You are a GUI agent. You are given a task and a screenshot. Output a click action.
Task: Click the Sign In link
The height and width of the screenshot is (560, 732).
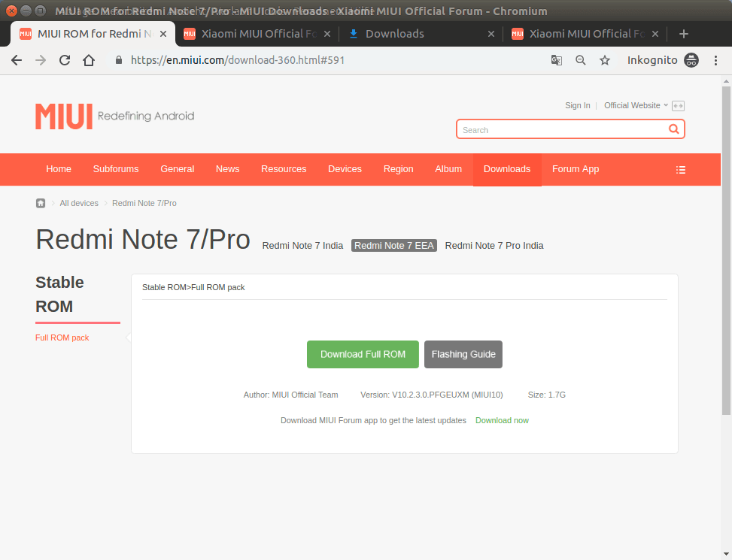click(x=578, y=105)
